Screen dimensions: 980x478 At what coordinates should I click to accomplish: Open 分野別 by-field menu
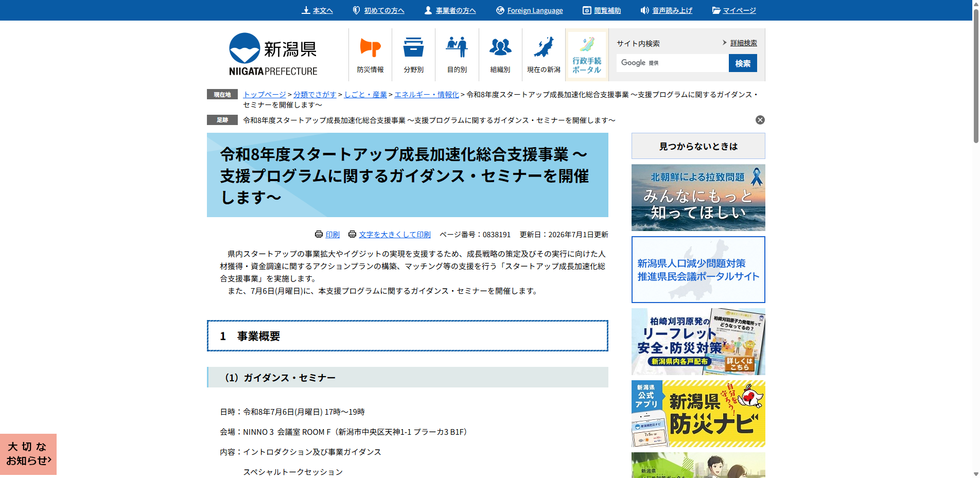(x=414, y=55)
